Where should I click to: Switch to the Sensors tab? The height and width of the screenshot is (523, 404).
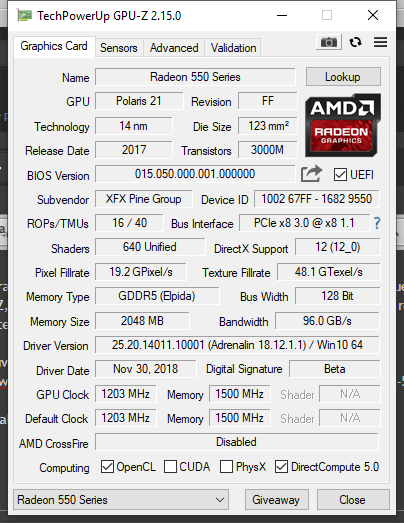coord(119,48)
